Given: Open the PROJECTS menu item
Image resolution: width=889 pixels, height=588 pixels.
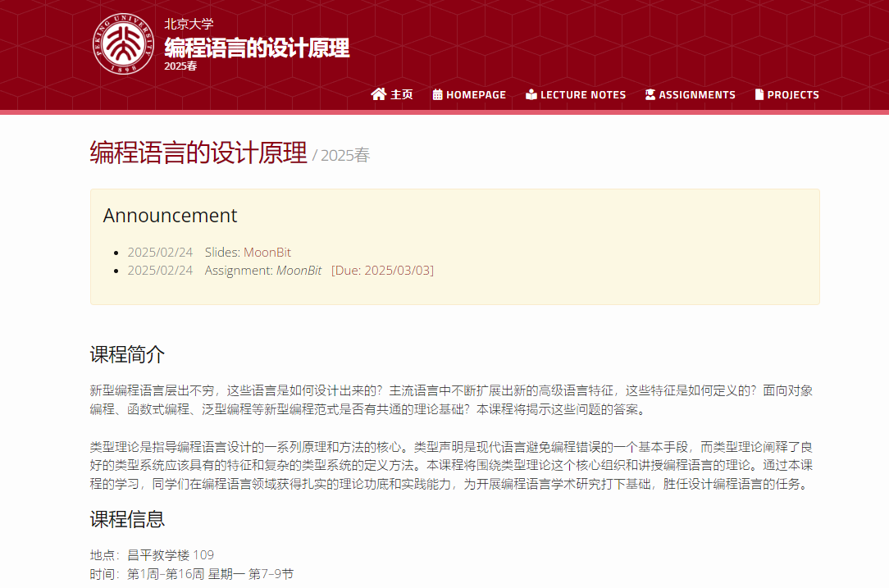Looking at the screenshot, I should [793, 94].
